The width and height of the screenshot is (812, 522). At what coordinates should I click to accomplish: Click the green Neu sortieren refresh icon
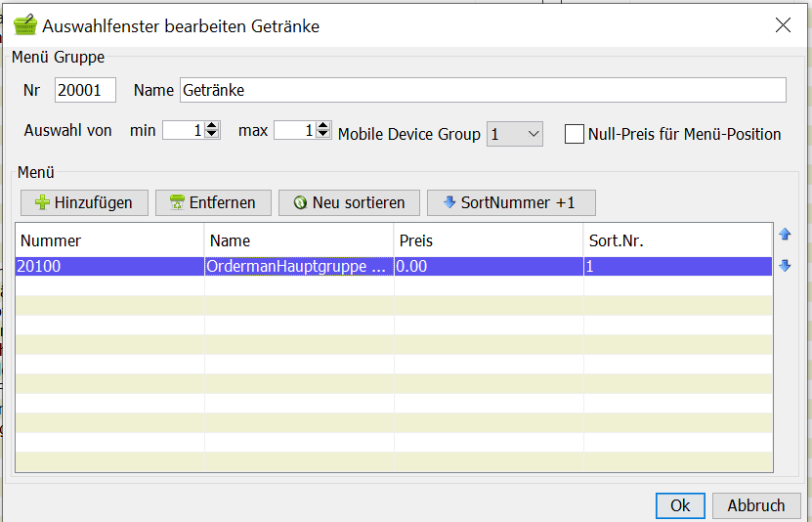pyautogui.click(x=300, y=202)
